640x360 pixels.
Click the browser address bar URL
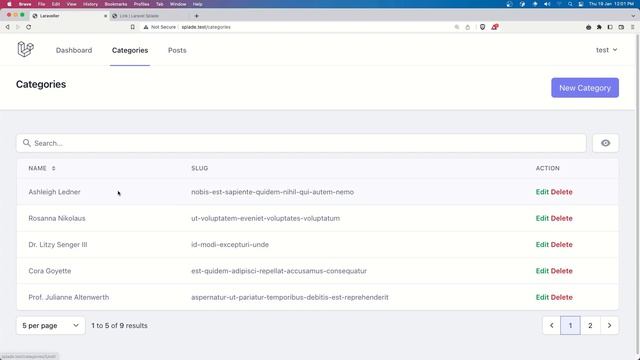(206, 27)
